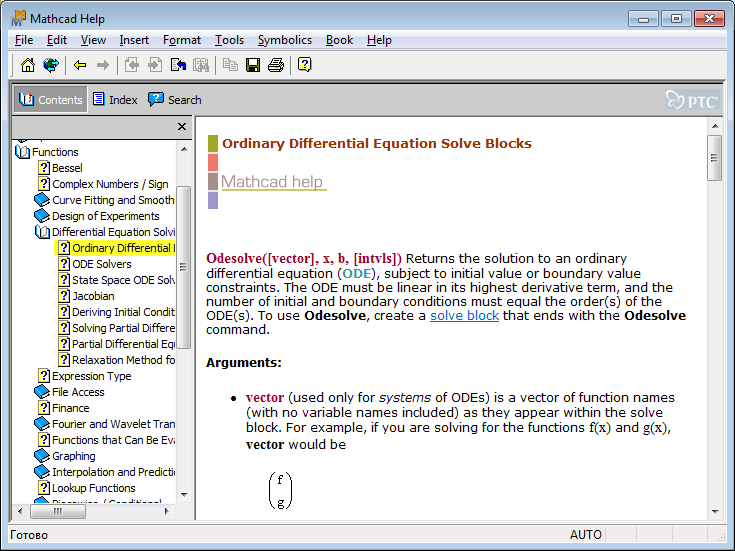Click the blue book icon beside Design of Experiments
735x551 pixels.
tap(42, 216)
